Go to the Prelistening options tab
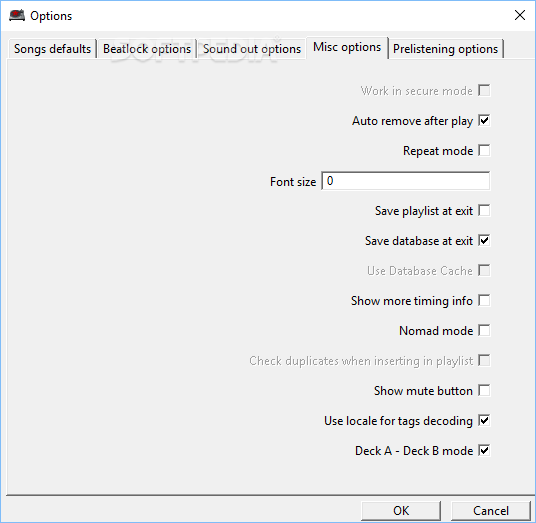The width and height of the screenshot is (536, 523). pyautogui.click(x=445, y=49)
